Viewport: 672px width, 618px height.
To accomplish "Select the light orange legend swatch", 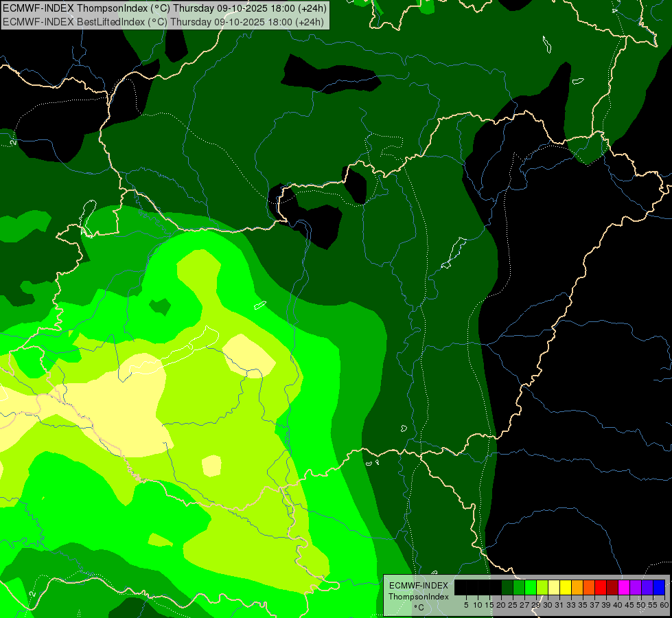I will (x=577, y=587).
